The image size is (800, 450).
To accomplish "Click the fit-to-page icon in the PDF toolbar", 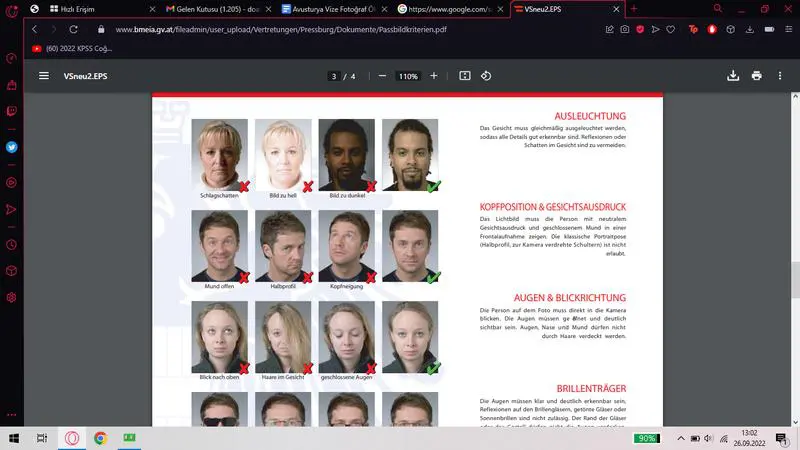I will pos(464,76).
